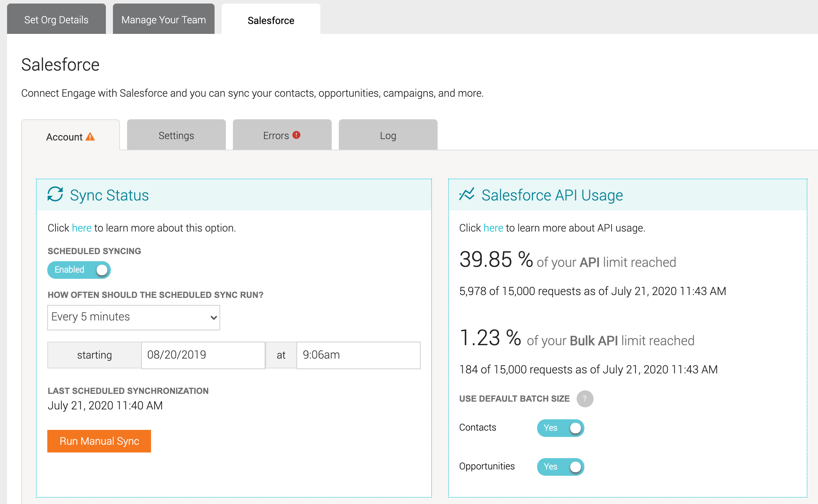Click the '184 of 15,000 requests' text
The image size is (818, 504).
(x=516, y=370)
